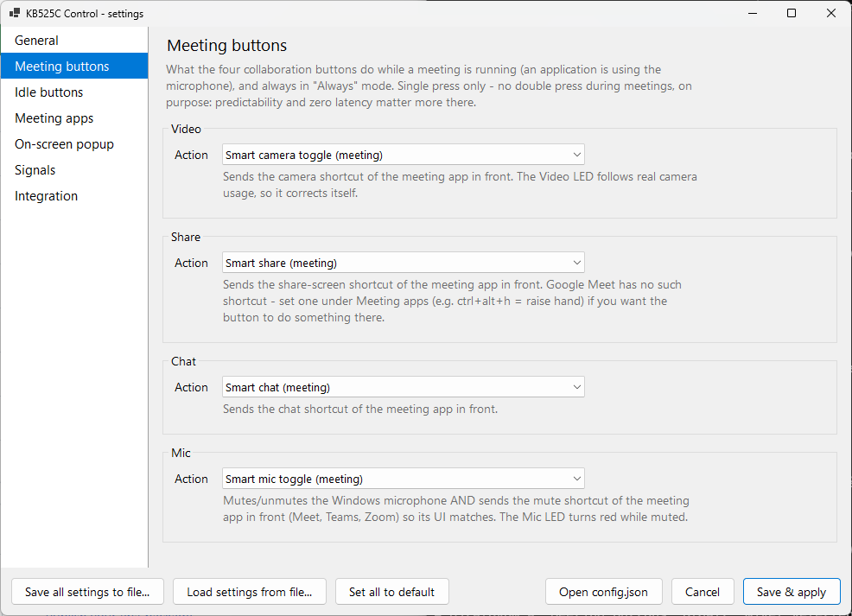Viewport: 852px width, 616px height.
Task: Cancel the settings changes
Action: coord(703,592)
